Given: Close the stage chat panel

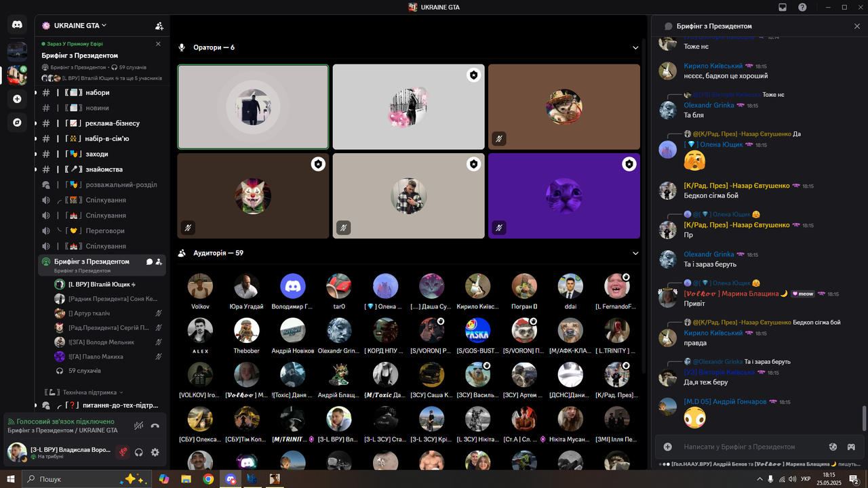Looking at the screenshot, I should point(857,26).
